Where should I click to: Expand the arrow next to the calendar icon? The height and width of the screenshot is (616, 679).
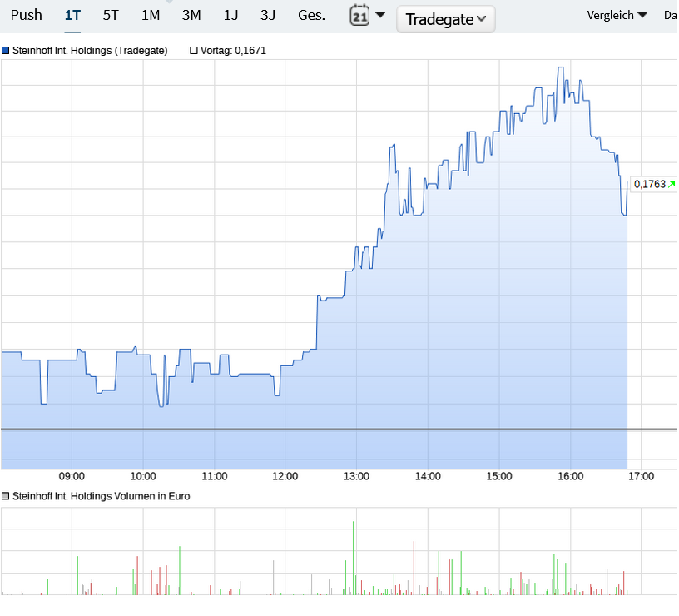tap(381, 14)
